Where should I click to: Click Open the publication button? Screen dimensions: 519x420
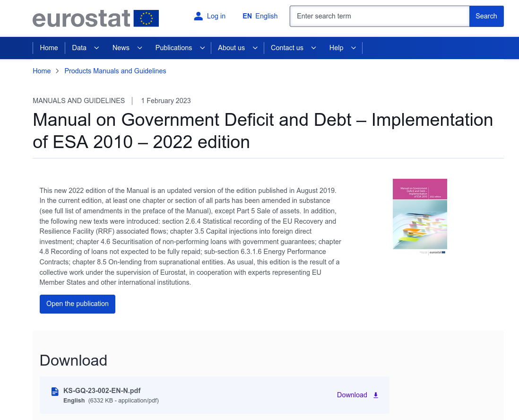(78, 304)
